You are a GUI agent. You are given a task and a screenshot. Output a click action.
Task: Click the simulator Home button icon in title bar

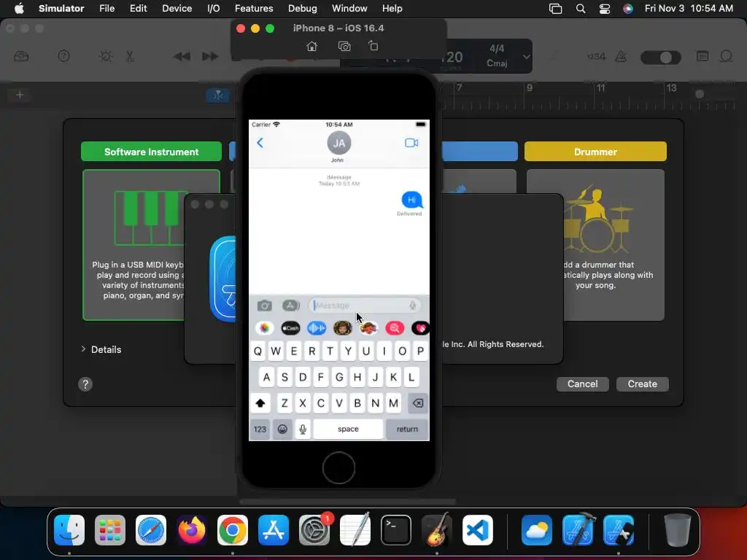311,46
